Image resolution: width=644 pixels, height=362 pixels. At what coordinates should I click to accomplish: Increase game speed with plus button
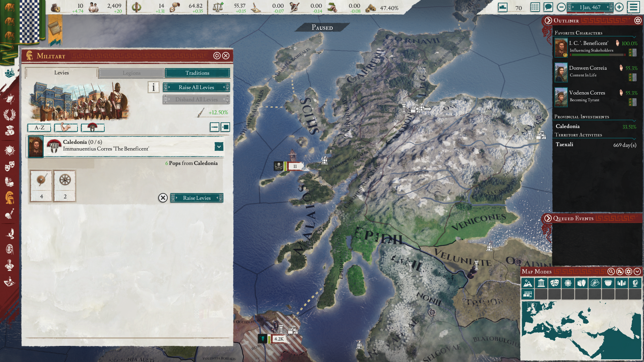619,7
